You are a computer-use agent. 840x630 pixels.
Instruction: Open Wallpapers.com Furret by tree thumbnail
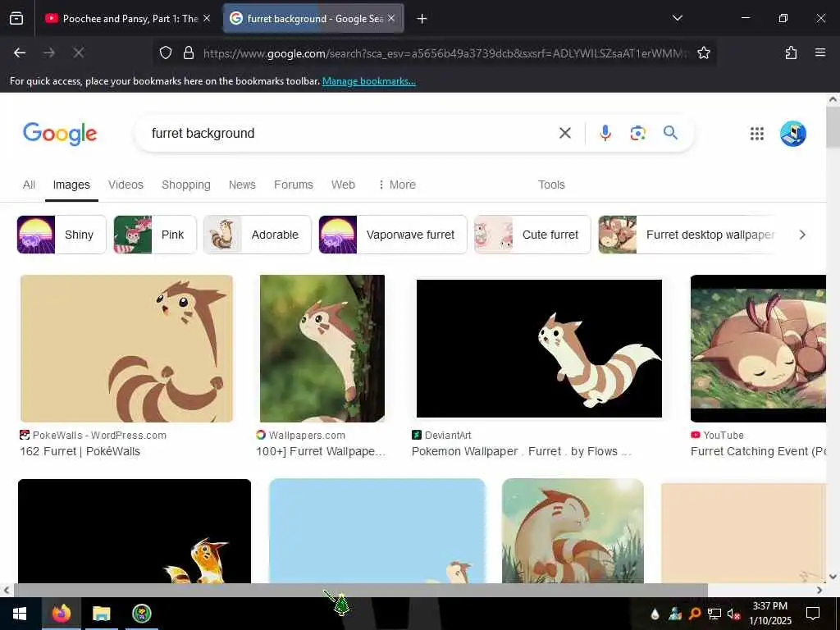pyautogui.click(x=322, y=349)
